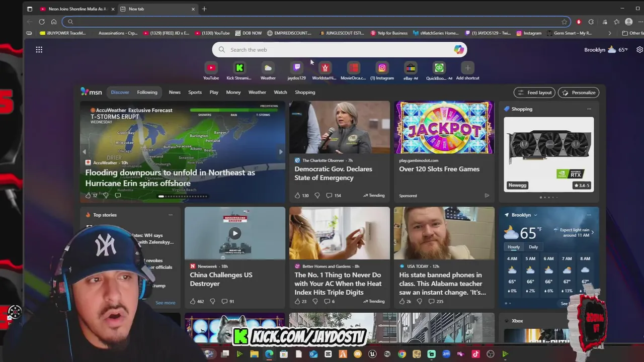Switch weather card to Daily view
This screenshot has height=362, width=644.
533,247
